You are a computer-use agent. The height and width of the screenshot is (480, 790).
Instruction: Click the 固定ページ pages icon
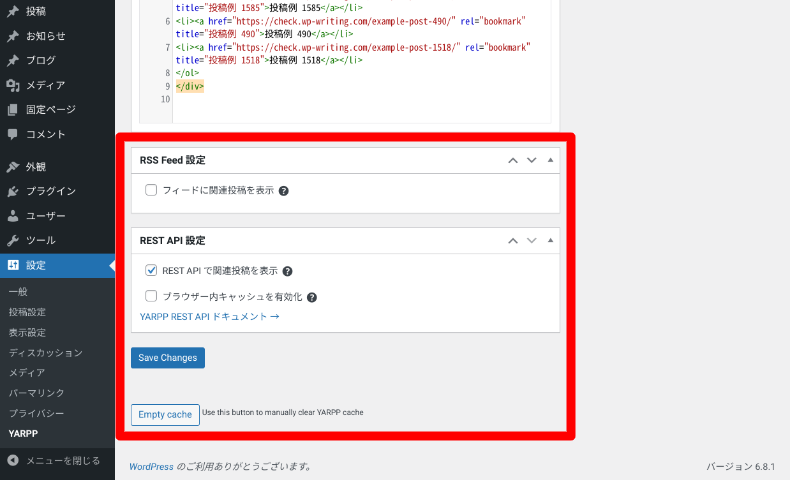pyautogui.click(x=13, y=109)
